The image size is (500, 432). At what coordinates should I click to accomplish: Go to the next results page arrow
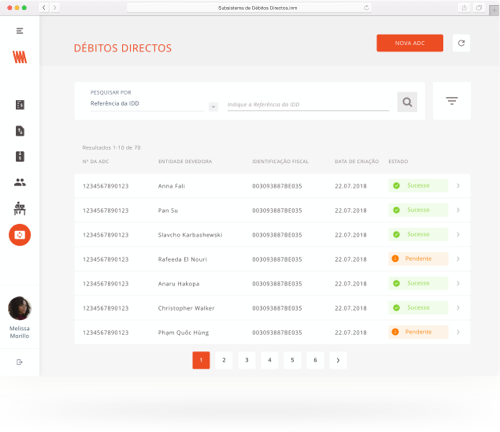[x=338, y=360]
